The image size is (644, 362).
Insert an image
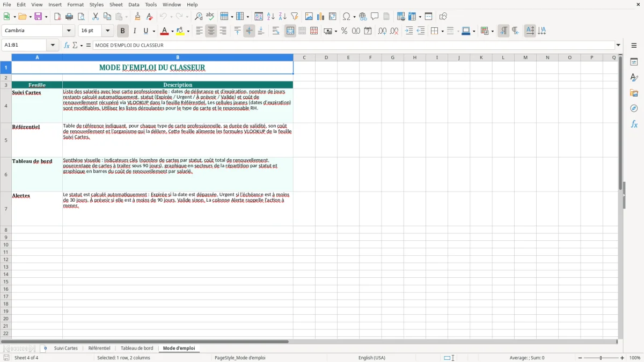tap(309, 17)
